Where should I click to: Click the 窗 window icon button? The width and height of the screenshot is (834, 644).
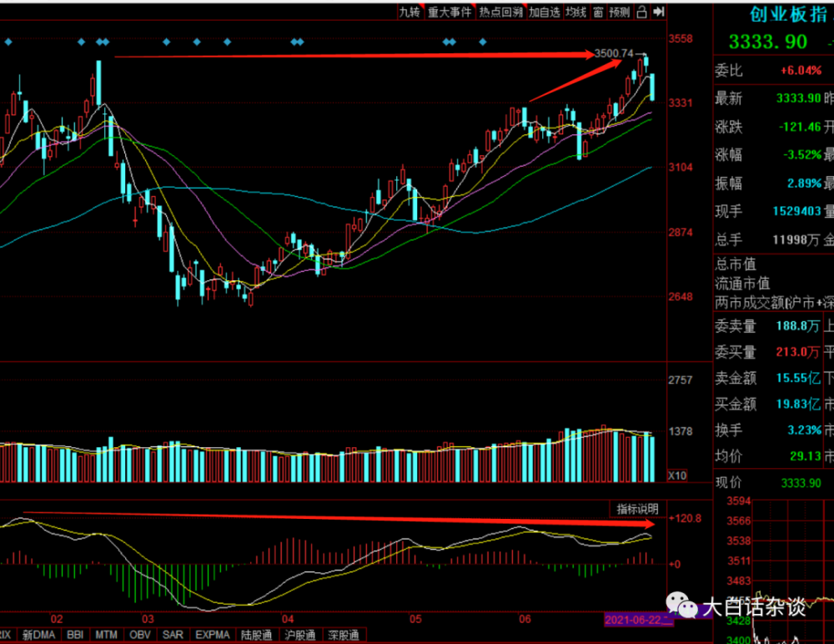(x=598, y=12)
